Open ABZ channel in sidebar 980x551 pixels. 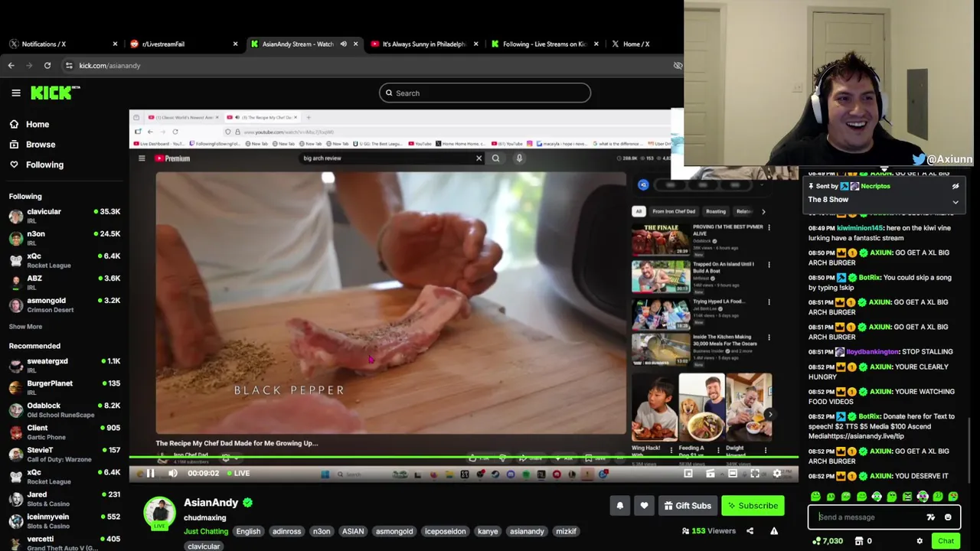64,282
